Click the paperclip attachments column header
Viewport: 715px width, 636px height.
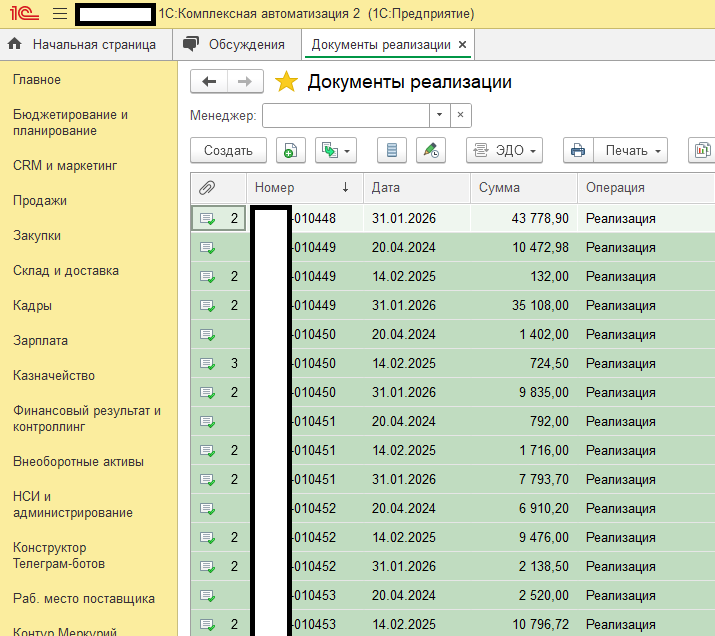218,188
